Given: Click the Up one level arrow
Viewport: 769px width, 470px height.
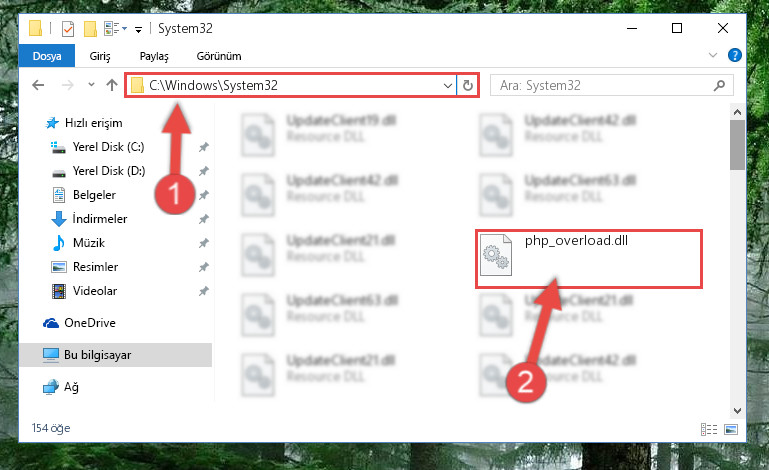Looking at the screenshot, I should pyautogui.click(x=112, y=85).
